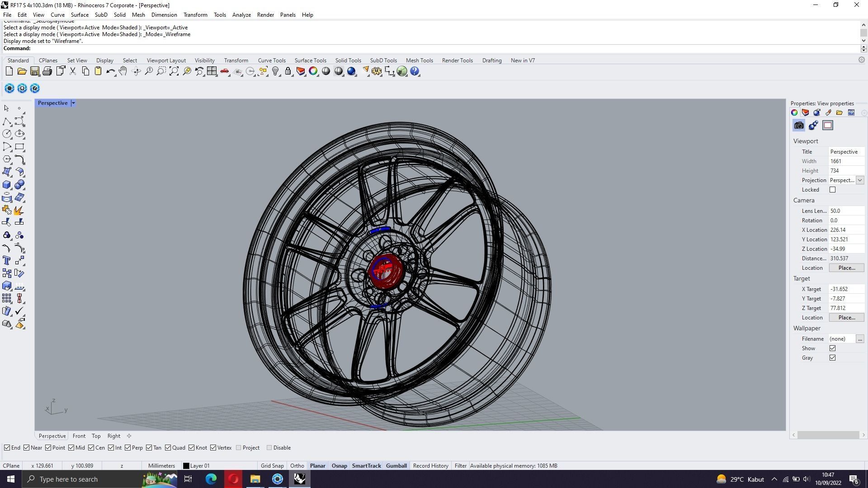
Task: Click the Lens Length value field
Action: click(846, 211)
